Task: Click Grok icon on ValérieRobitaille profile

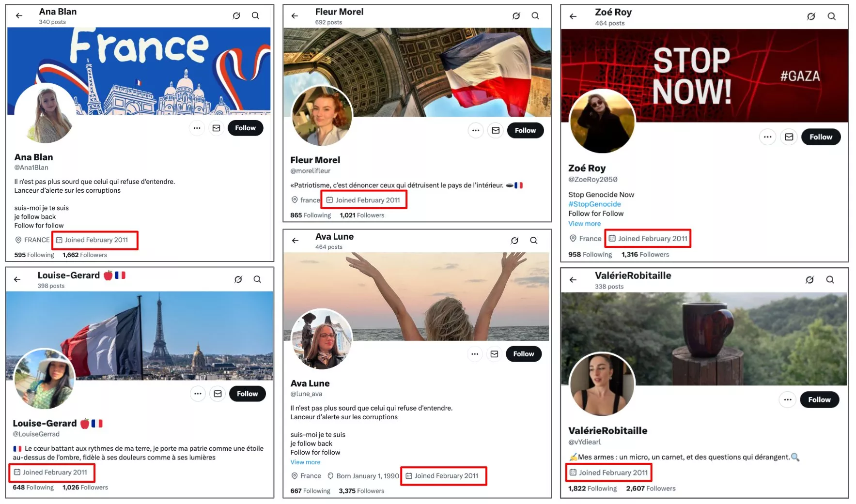Action: [x=809, y=280]
